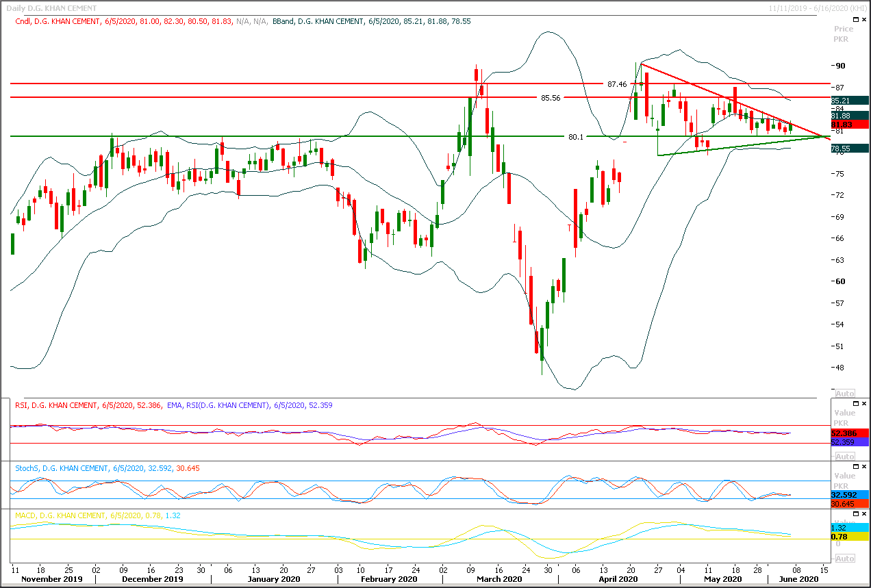Viewport: 871px width, 588px height.
Task: Select the 87.46 resistance level label
Action: [617, 84]
